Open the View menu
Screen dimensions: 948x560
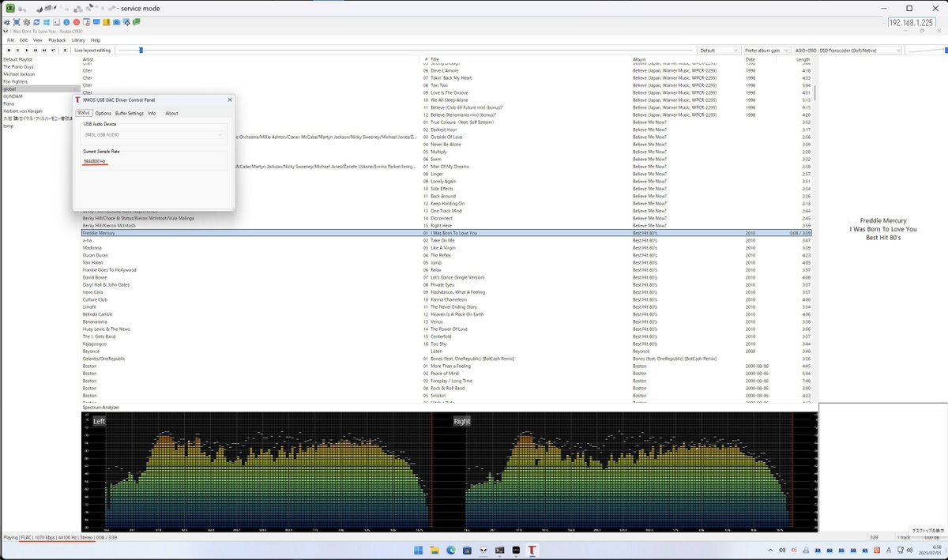pos(37,39)
